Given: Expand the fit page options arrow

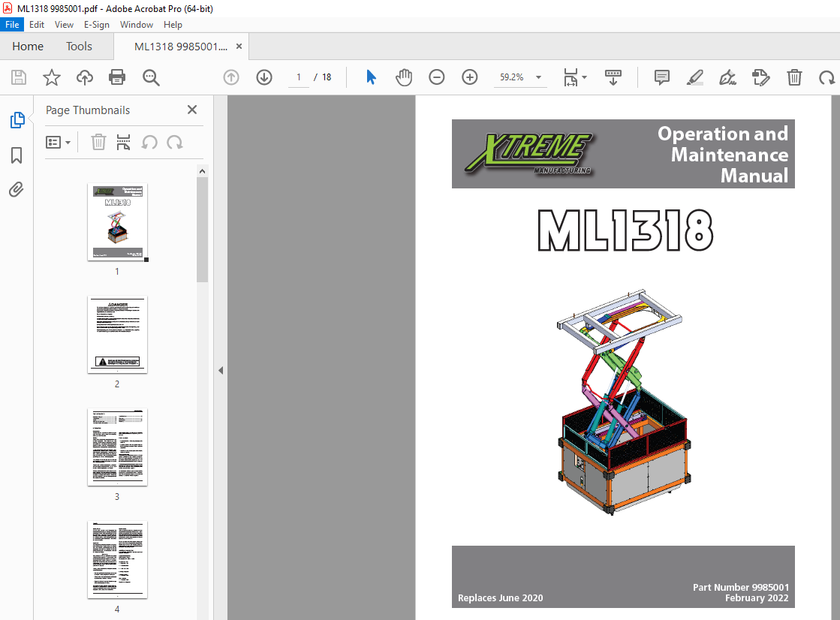Looking at the screenshot, I should pos(585,78).
